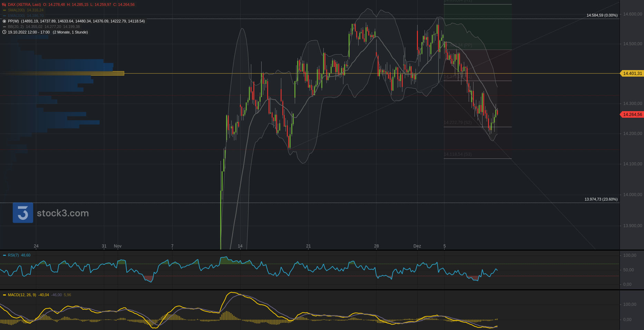Click the red 14.264,56 current price tag
Viewport: 644px width, 330px height.
click(632, 115)
